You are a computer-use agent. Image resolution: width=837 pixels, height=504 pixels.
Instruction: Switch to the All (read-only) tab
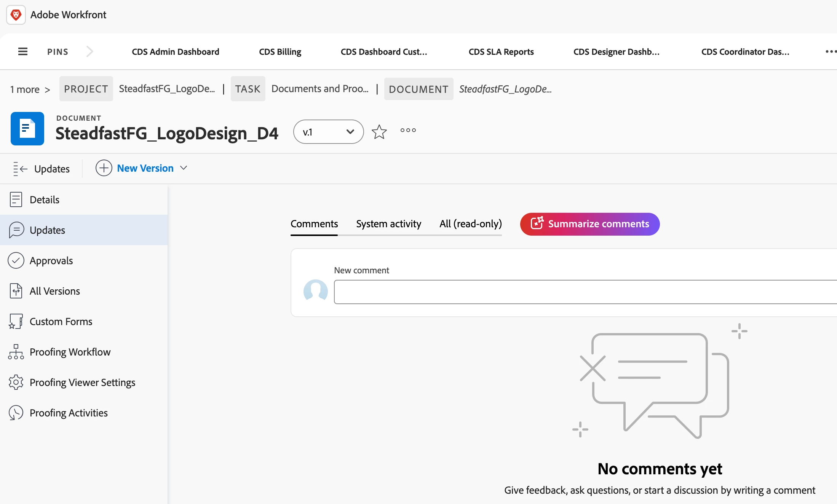click(470, 224)
